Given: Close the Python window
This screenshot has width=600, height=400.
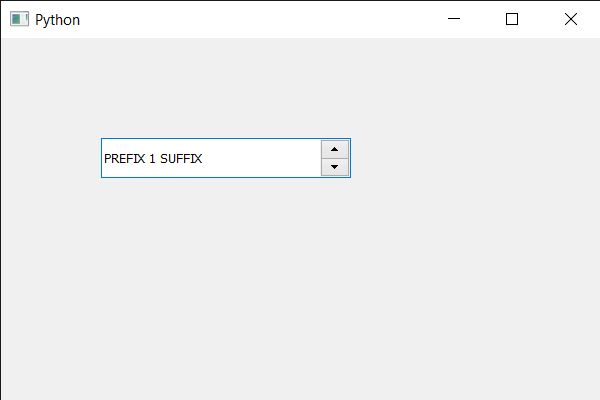Looking at the screenshot, I should 571,19.
